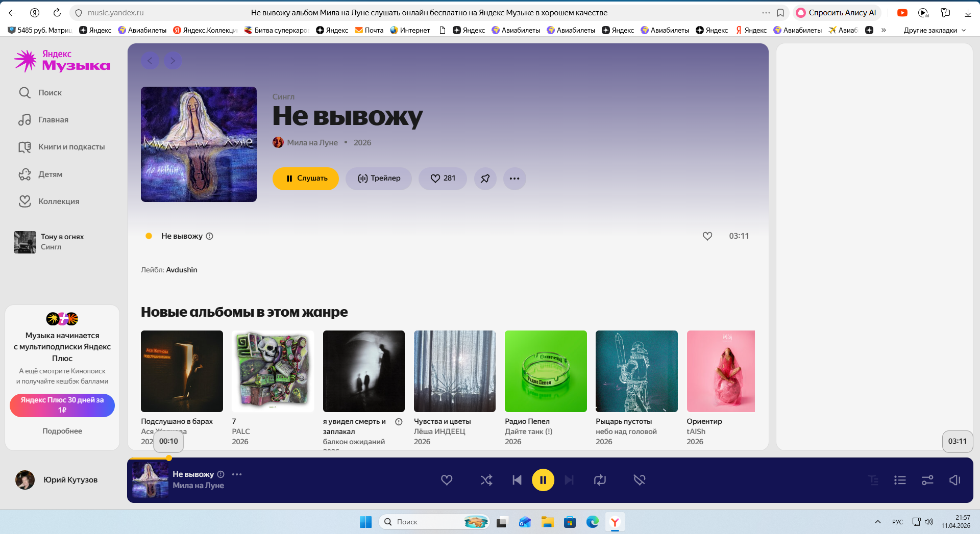Open album я увидел смерть и заплакал
This screenshot has height=534, width=980.
pos(364,371)
